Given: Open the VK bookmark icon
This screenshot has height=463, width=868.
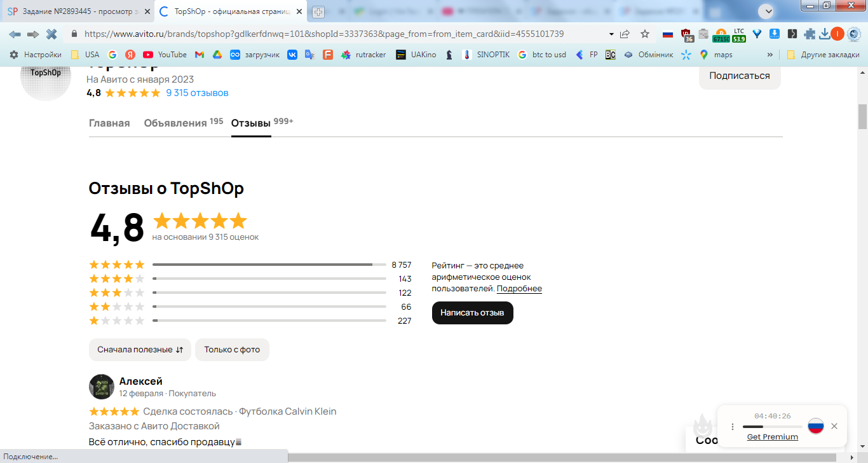Looking at the screenshot, I should 292,55.
